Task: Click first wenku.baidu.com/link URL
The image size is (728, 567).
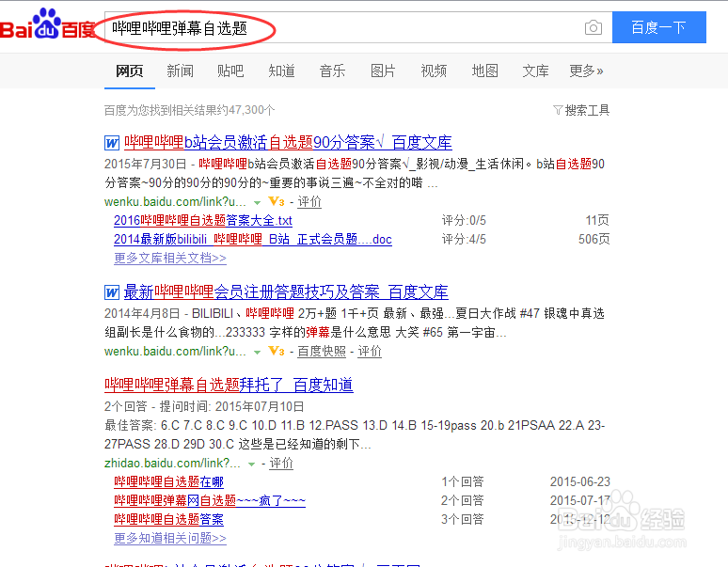Action: coord(175,202)
